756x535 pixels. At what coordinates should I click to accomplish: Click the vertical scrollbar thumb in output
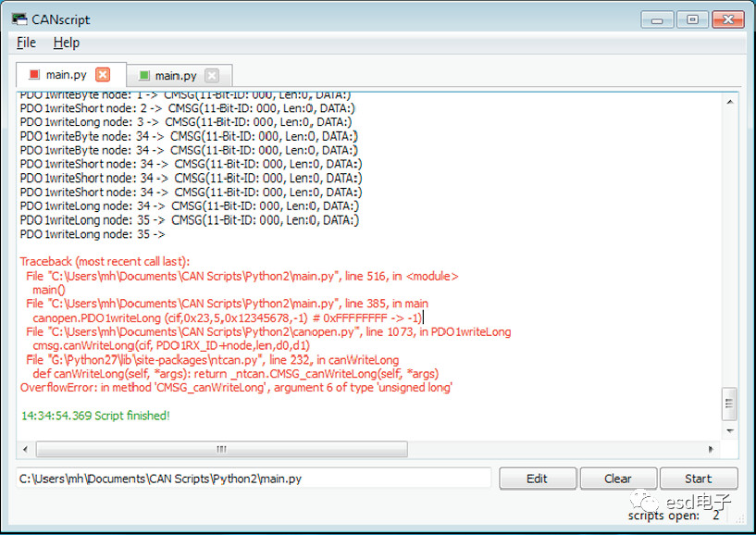729,404
